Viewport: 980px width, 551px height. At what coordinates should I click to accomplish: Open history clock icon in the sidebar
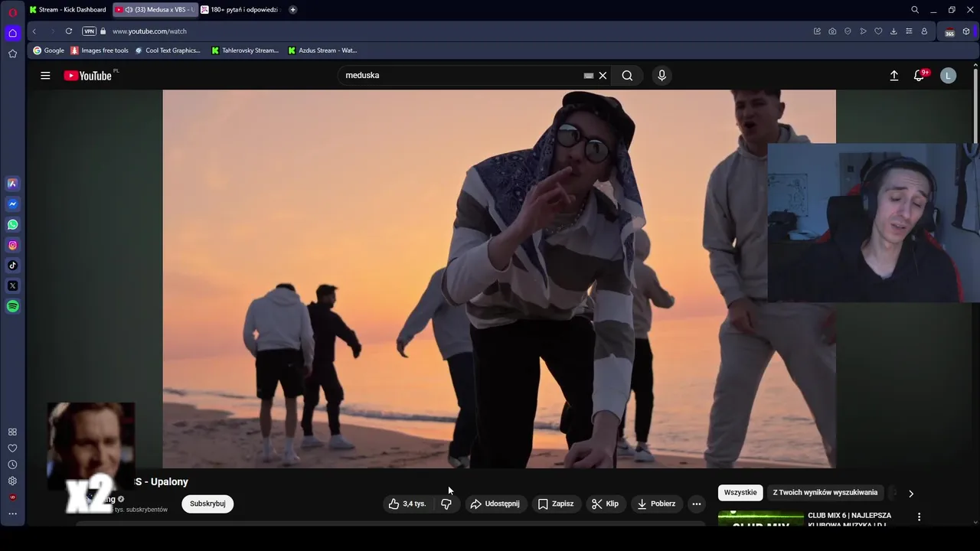(x=12, y=465)
